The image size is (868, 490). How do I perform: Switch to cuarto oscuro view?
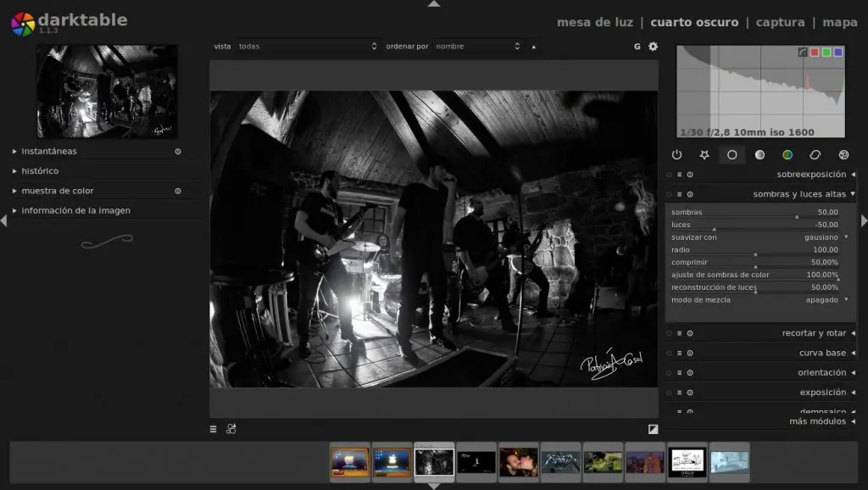[x=694, y=23]
